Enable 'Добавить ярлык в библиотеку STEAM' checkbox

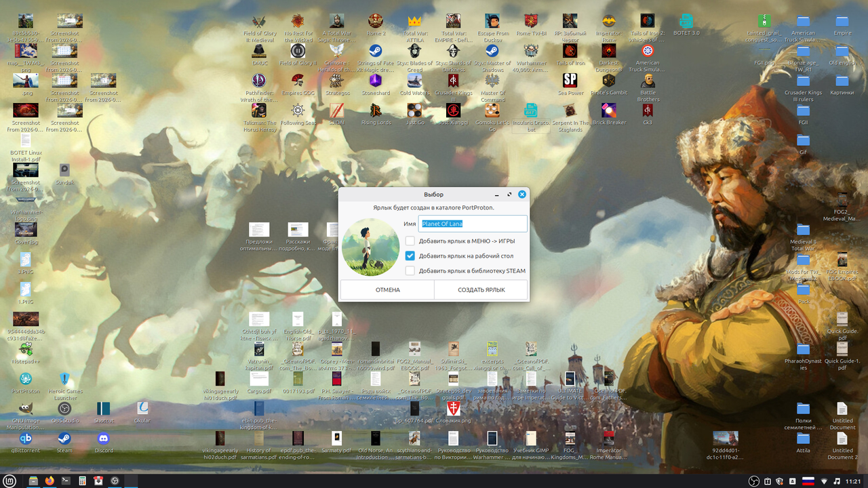[x=410, y=271]
